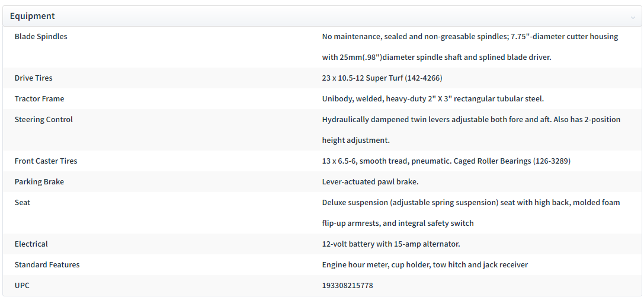
Task: Click the Tractor Frame label
Action: click(40, 99)
